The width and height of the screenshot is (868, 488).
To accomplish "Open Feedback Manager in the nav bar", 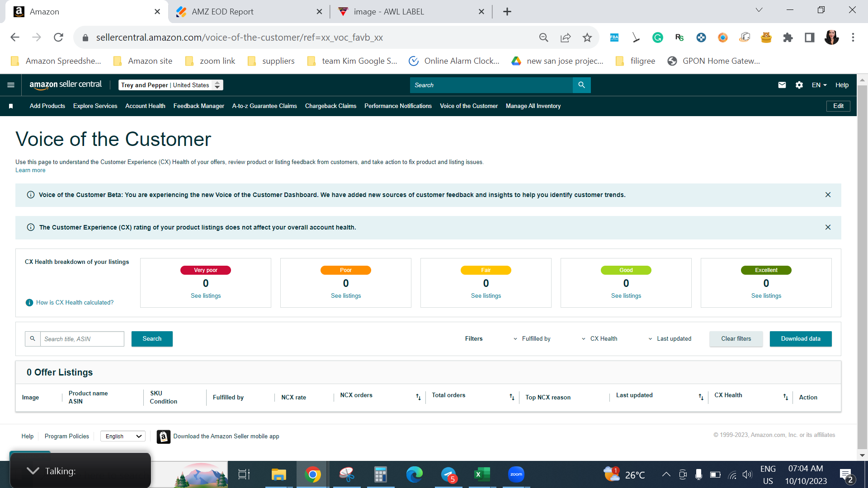I will click(198, 106).
